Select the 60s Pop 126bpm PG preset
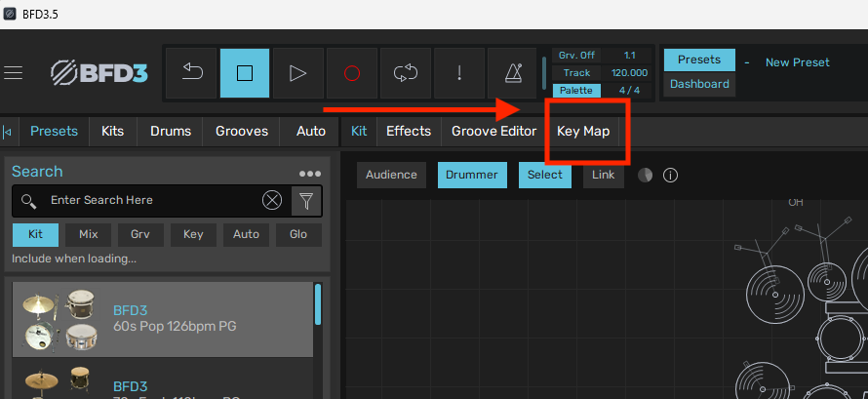Screen dimensions: 868x399 tap(163, 319)
